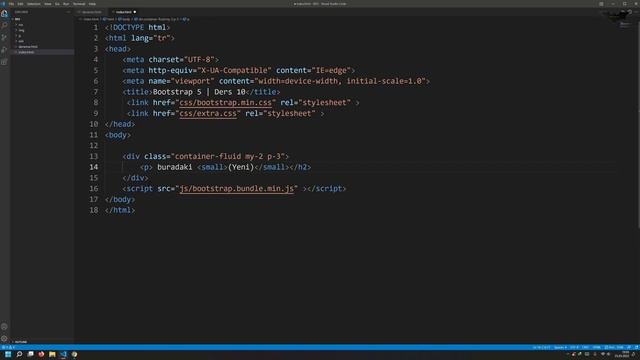Open the Edit menu
Image resolution: width=640 pixels, height=360 pixels.
(20, 4)
